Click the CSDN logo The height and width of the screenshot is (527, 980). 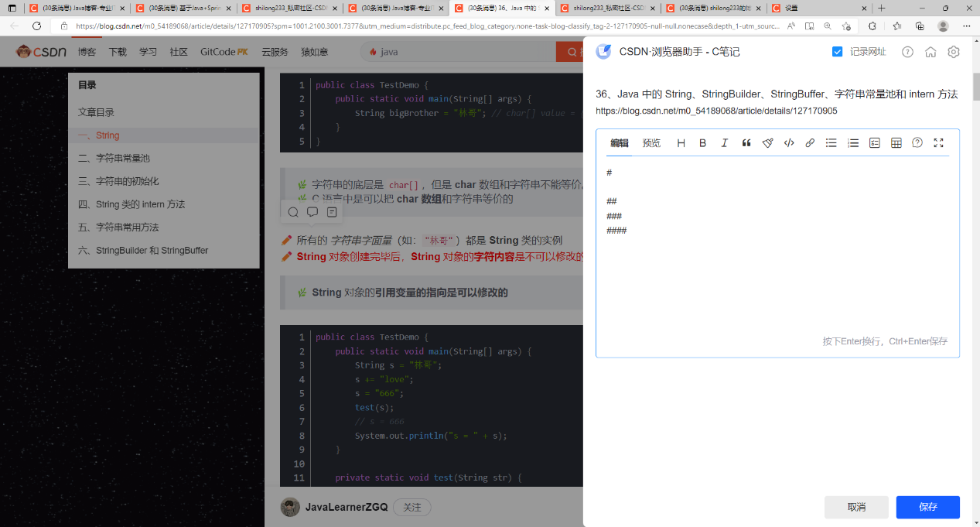coord(41,52)
